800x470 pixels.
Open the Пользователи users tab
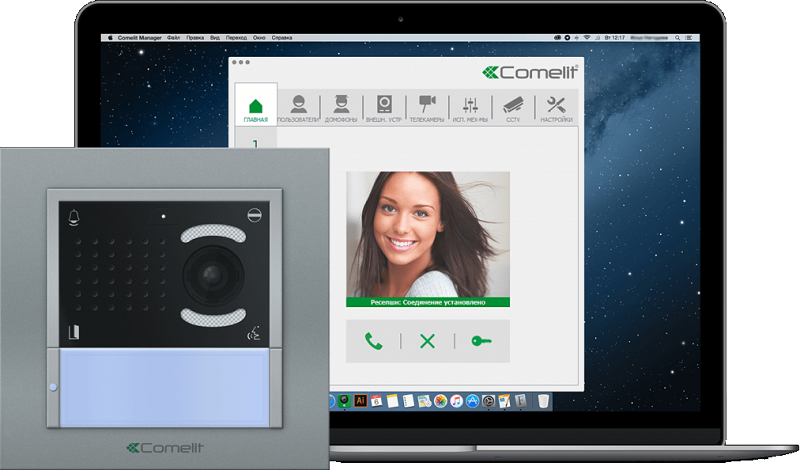298,109
